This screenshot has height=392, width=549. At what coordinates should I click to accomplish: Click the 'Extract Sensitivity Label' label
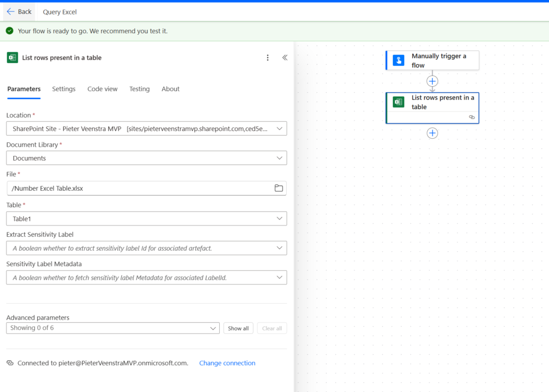coord(40,235)
